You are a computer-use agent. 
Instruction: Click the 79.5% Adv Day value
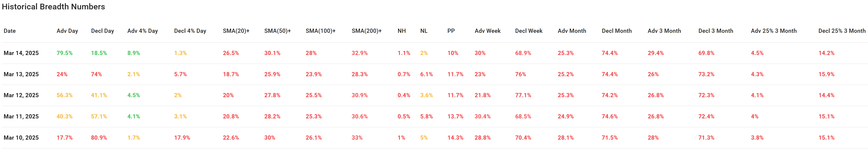64,53
